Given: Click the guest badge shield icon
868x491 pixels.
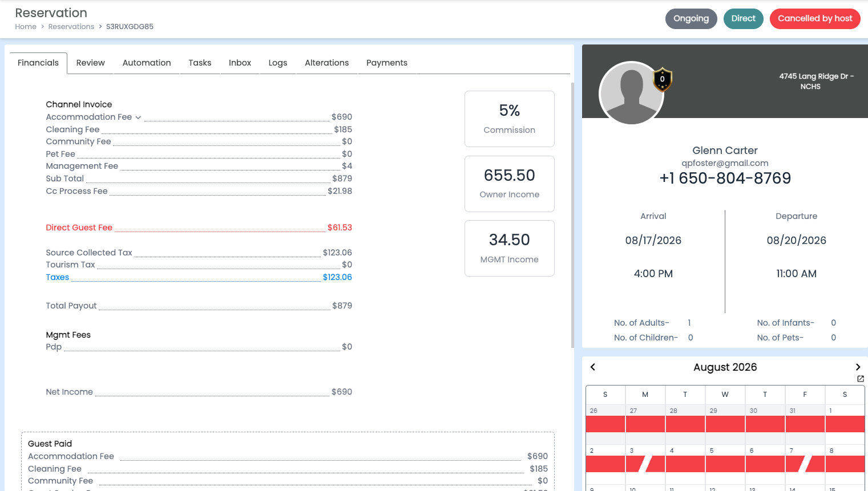Looking at the screenshot, I should pyautogui.click(x=663, y=79).
